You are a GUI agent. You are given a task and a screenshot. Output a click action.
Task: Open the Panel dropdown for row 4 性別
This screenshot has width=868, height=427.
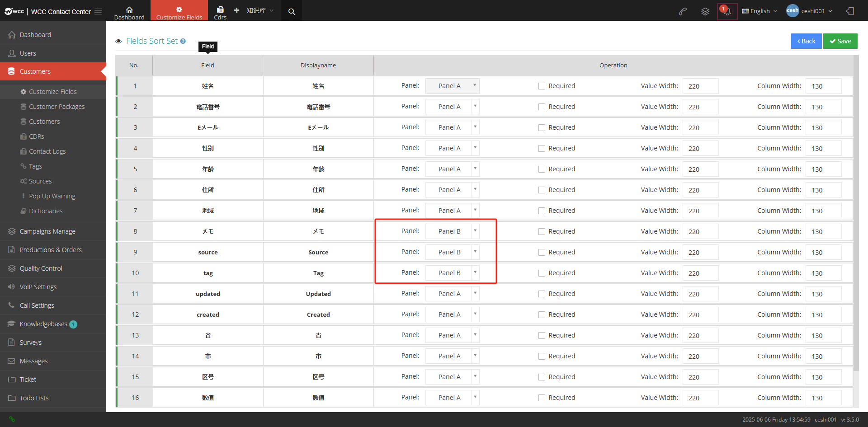click(452, 148)
